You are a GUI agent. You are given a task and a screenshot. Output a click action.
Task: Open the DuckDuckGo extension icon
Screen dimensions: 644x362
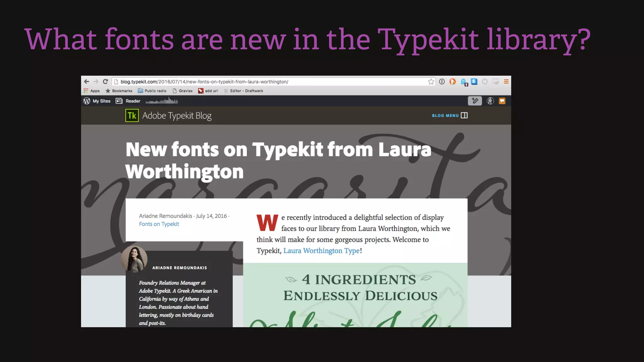point(452,82)
